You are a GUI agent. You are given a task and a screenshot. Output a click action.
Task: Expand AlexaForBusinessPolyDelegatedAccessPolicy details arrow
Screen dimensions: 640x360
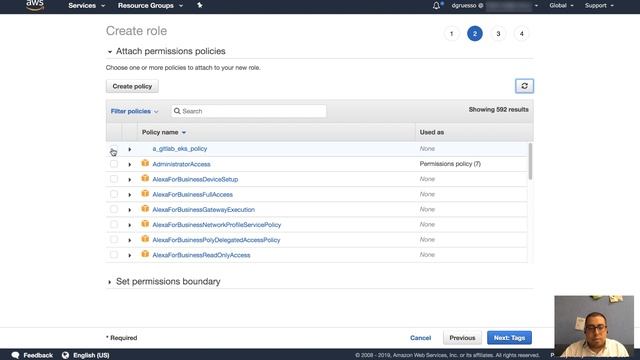(x=130, y=240)
